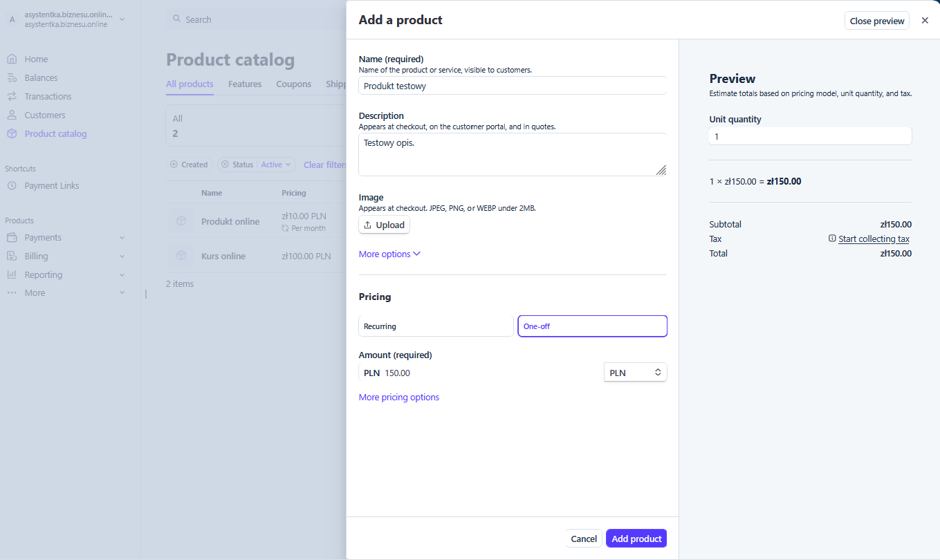Click the Product catalog cube icon
Viewport: 940px width, 560px height.
tap(12, 134)
